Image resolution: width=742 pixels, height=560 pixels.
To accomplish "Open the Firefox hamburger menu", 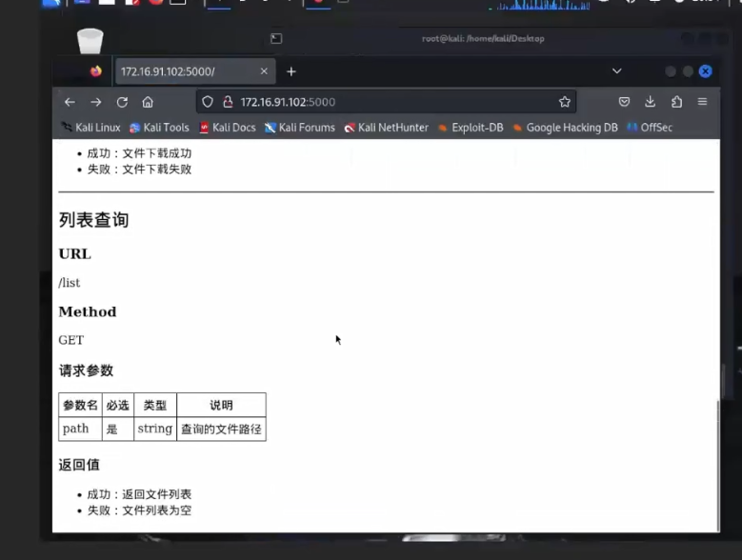I will pos(702,102).
